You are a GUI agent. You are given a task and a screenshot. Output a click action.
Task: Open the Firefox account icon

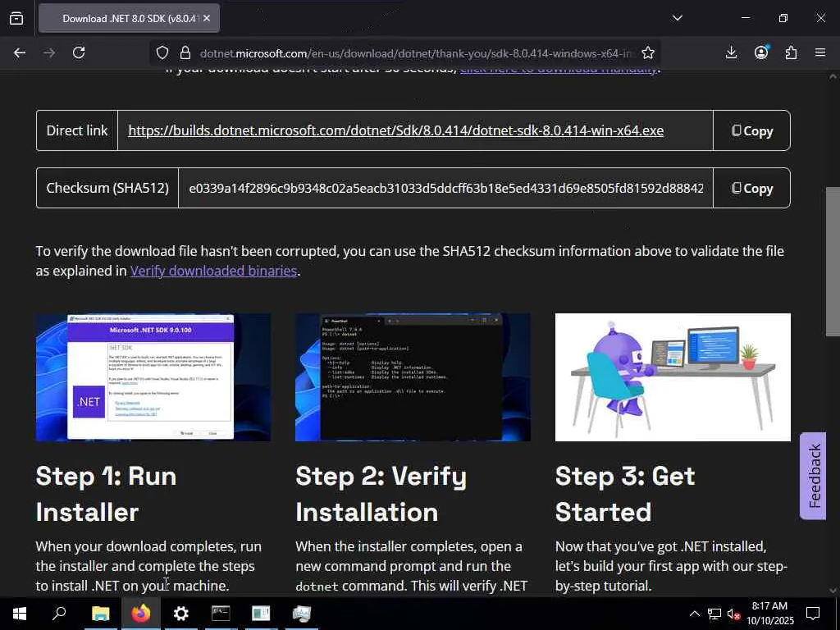(x=761, y=52)
